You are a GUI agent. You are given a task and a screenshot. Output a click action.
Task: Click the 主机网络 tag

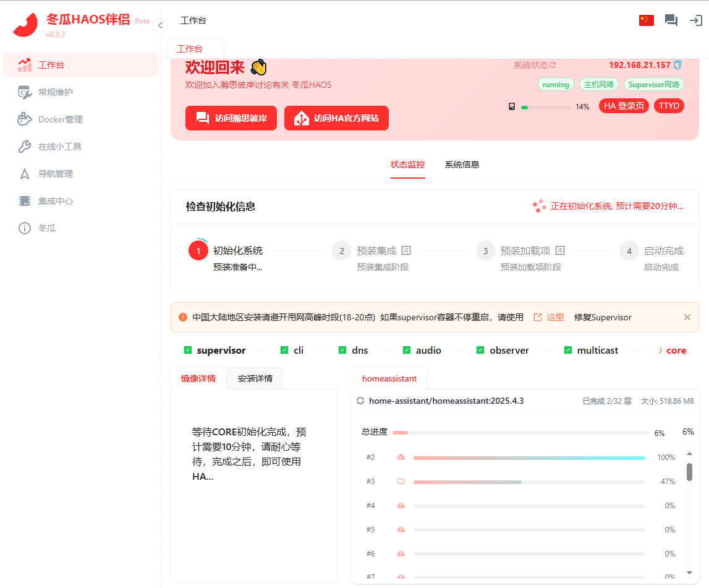tap(599, 85)
